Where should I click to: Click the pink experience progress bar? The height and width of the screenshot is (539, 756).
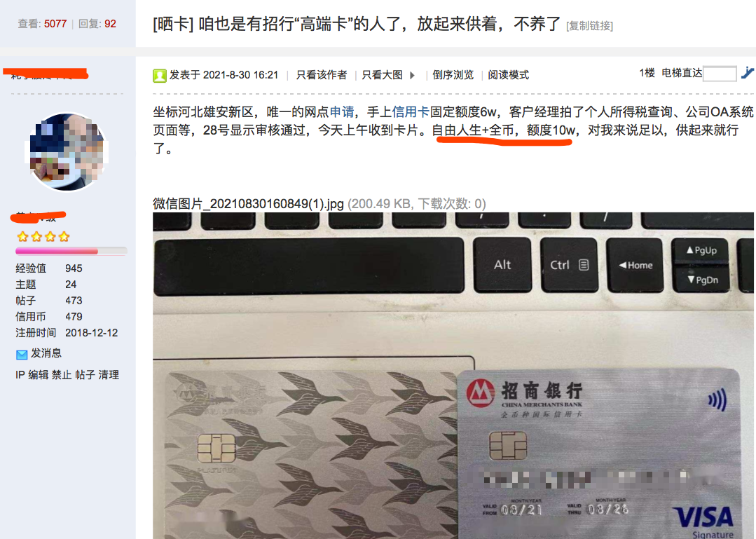pos(71,251)
